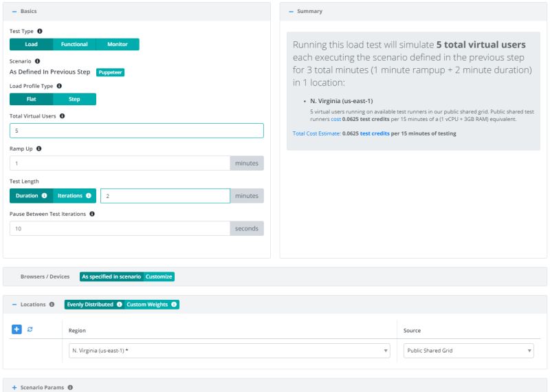550x392 pixels.
Task: Click the Test Type info icon
Action: (x=40, y=31)
